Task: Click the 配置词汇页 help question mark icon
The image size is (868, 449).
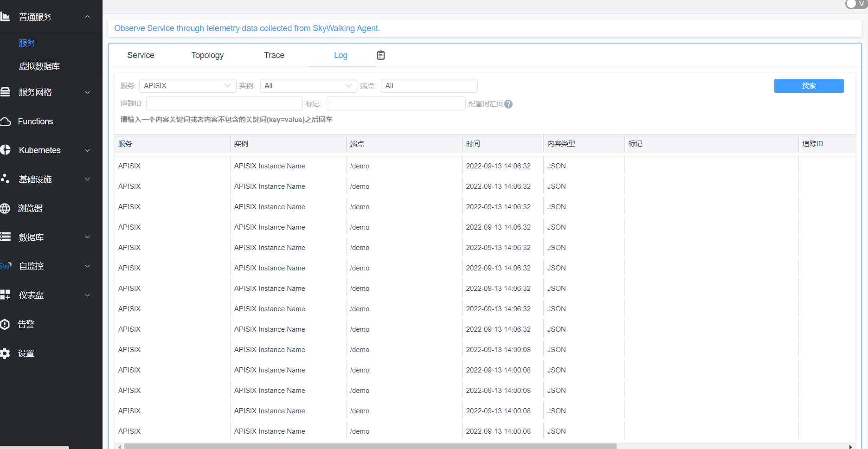Action: pos(508,104)
